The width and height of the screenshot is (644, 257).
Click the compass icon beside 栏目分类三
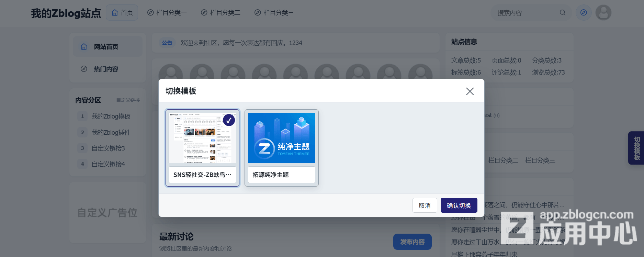tap(258, 13)
